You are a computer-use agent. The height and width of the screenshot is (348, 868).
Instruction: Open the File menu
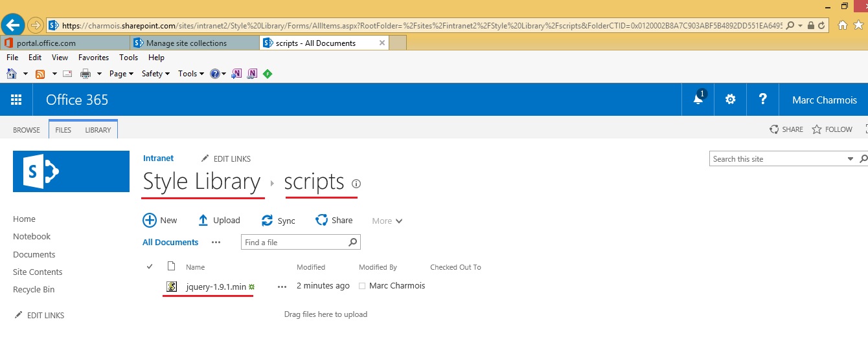click(x=12, y=58)
